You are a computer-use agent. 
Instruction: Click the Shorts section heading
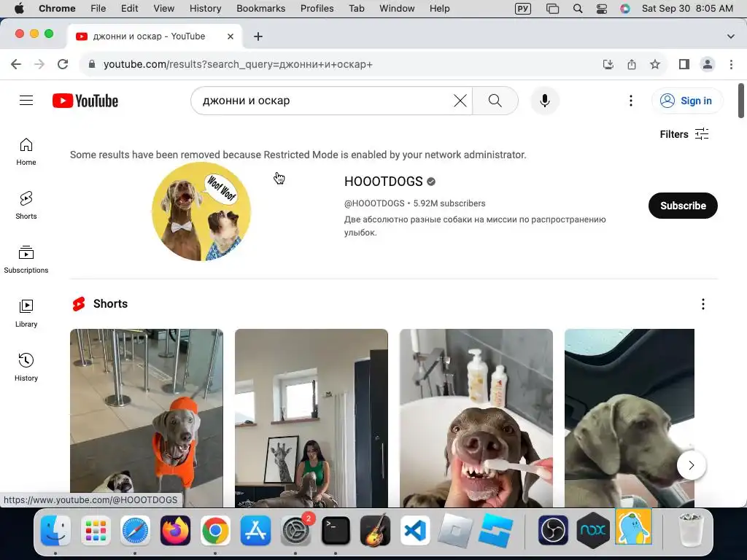(110, 304)
